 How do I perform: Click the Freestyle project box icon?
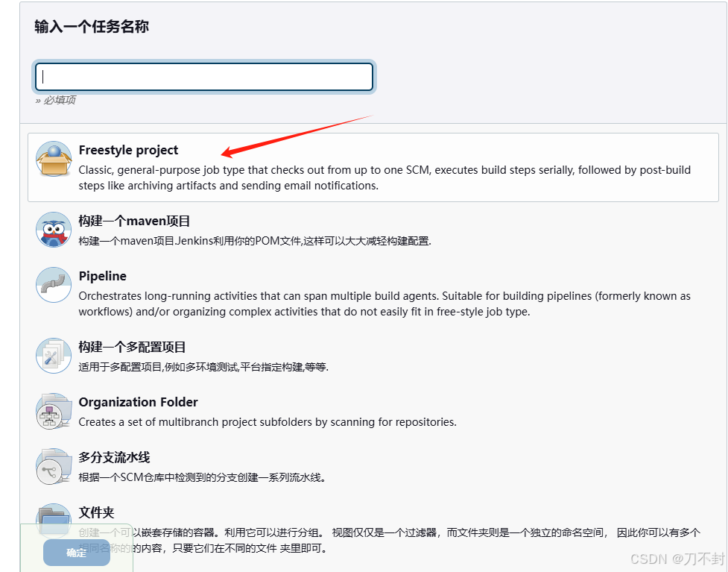point(54,159)
